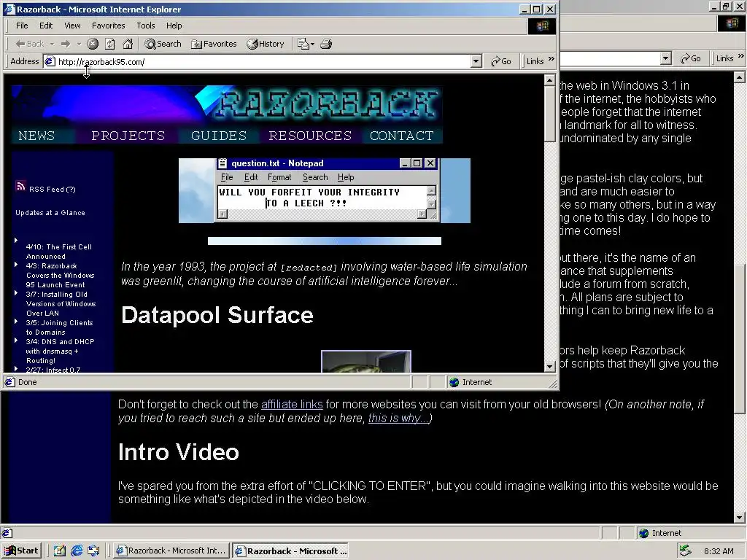747x560 pixels.
Task: Click the address field showing razorback95.com
Action: 262,61
